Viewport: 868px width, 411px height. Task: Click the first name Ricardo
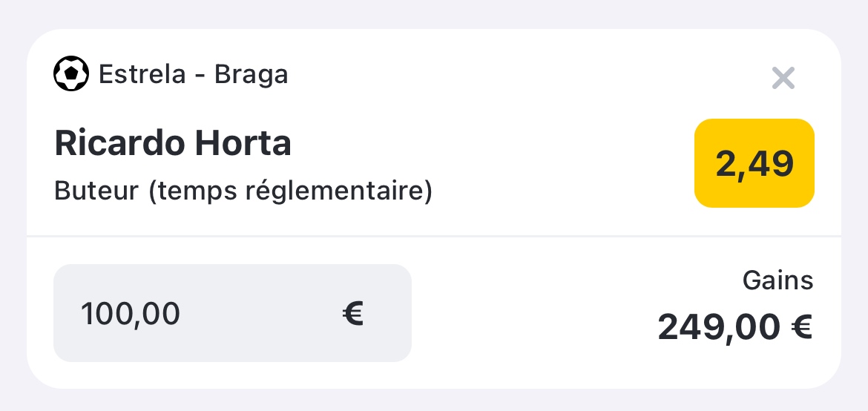point(120,143)
